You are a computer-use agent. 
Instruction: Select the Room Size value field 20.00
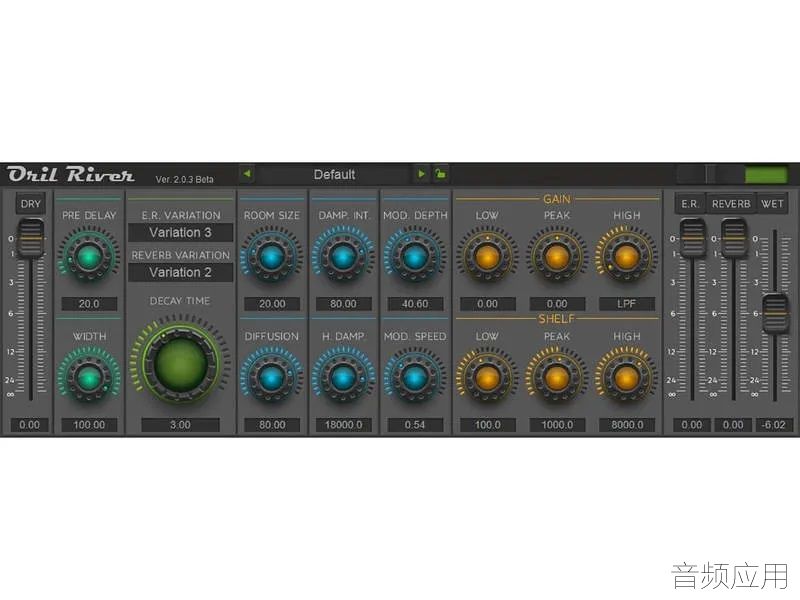coord(272,304)
